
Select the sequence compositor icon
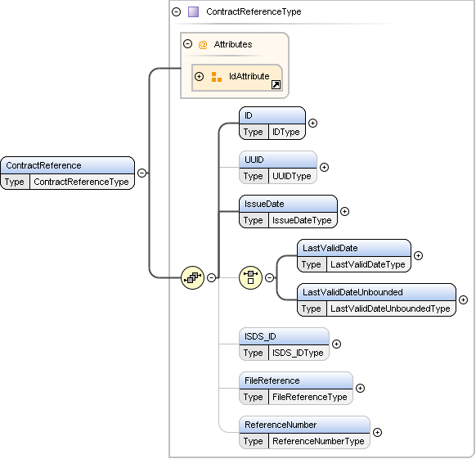click(x=192, y=277)
